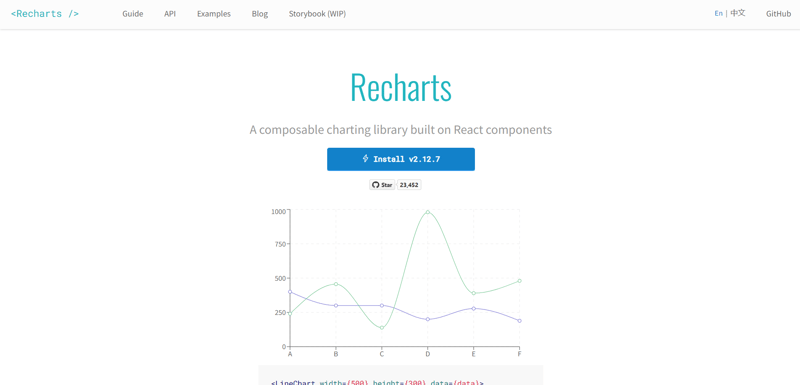Open the 23,452 stargazers count
Screen dimensions: 800x385
409,185
